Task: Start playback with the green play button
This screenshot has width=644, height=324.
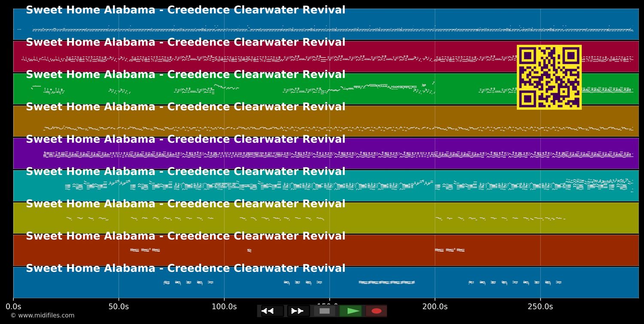Action: click(351, 311)
